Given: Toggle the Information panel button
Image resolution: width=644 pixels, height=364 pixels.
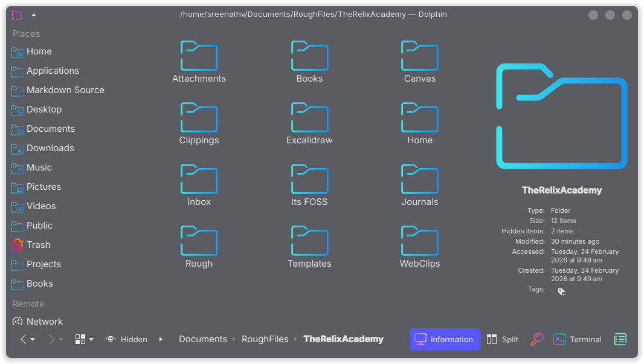Looking at the screenshot, I should pos(445,339).
